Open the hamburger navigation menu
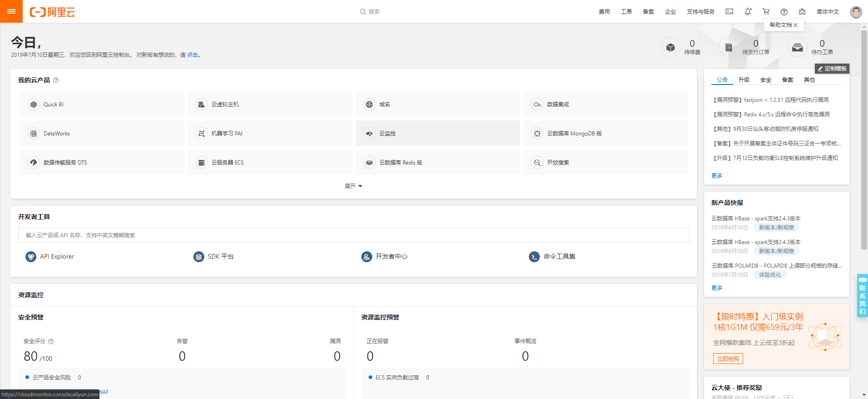Screen dimensions: 868x399 click(x=11, y=11)
